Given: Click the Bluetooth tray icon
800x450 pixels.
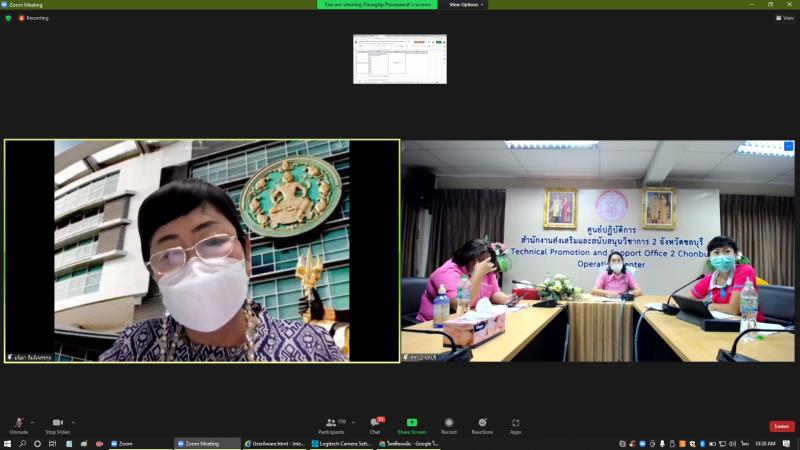Looking at the screenshot, I should pos(703,444).
